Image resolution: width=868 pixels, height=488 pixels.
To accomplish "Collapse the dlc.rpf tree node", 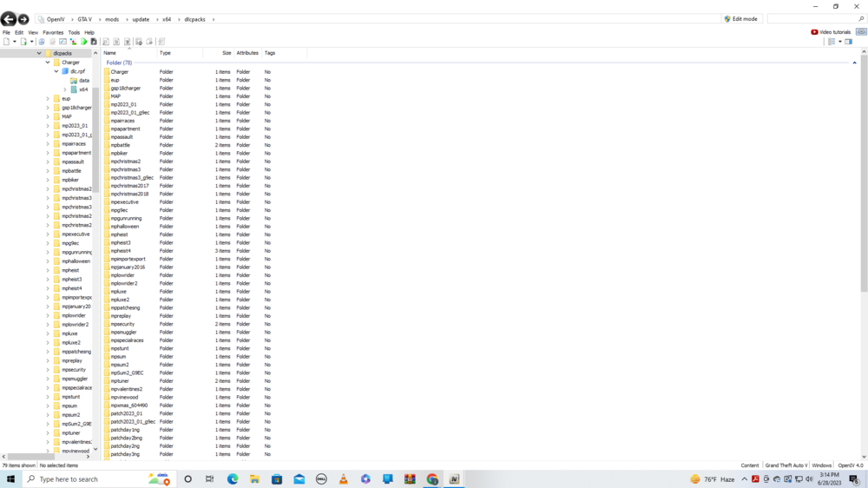I will click(56, 71).
